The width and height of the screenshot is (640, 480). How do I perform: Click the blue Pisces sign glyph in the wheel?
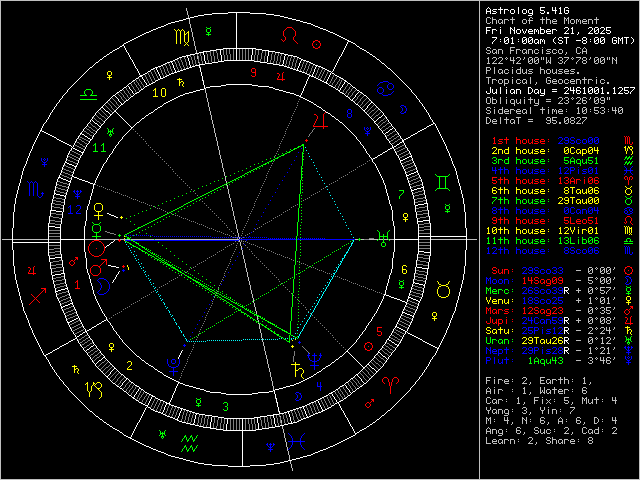tap(296, 442)
